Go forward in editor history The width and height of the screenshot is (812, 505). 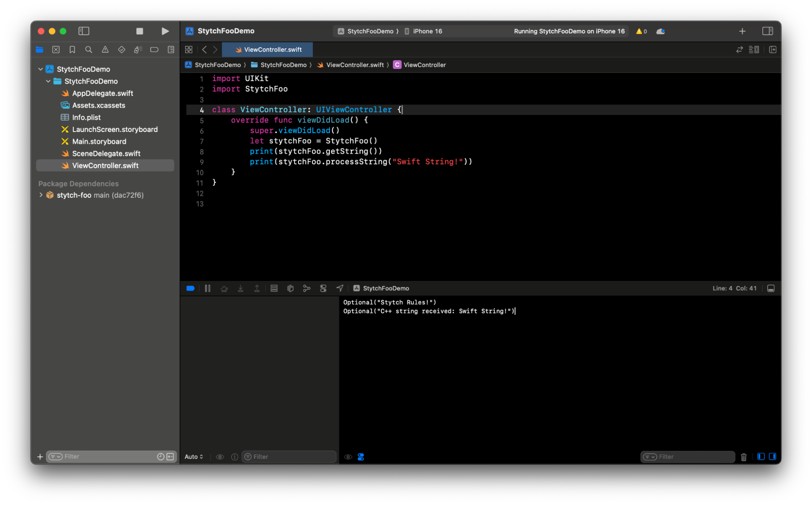215,50
